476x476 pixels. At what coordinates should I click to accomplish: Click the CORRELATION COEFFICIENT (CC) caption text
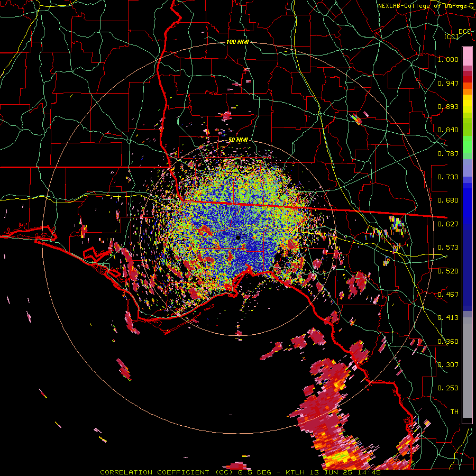(x=168, y=472)
